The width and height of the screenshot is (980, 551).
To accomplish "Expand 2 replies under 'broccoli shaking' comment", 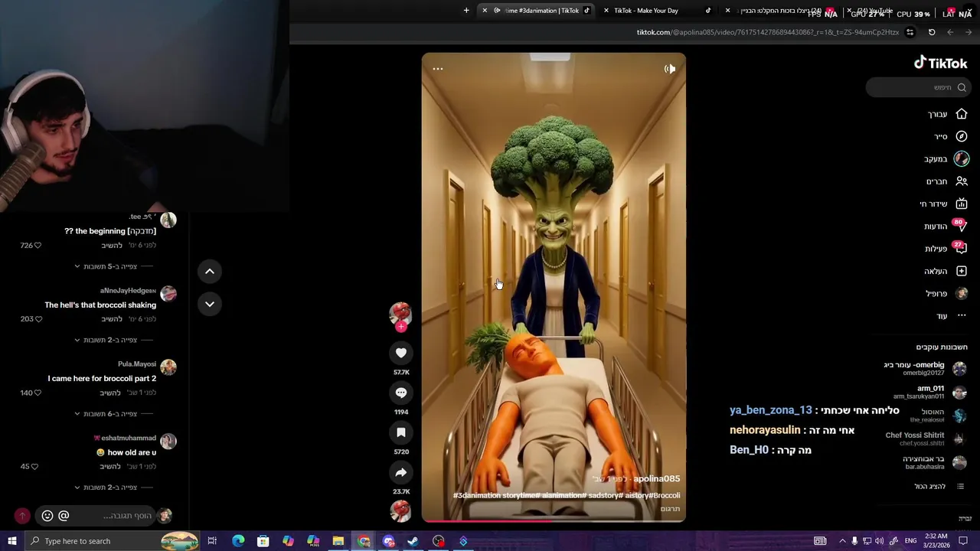I will pos(106,340).
